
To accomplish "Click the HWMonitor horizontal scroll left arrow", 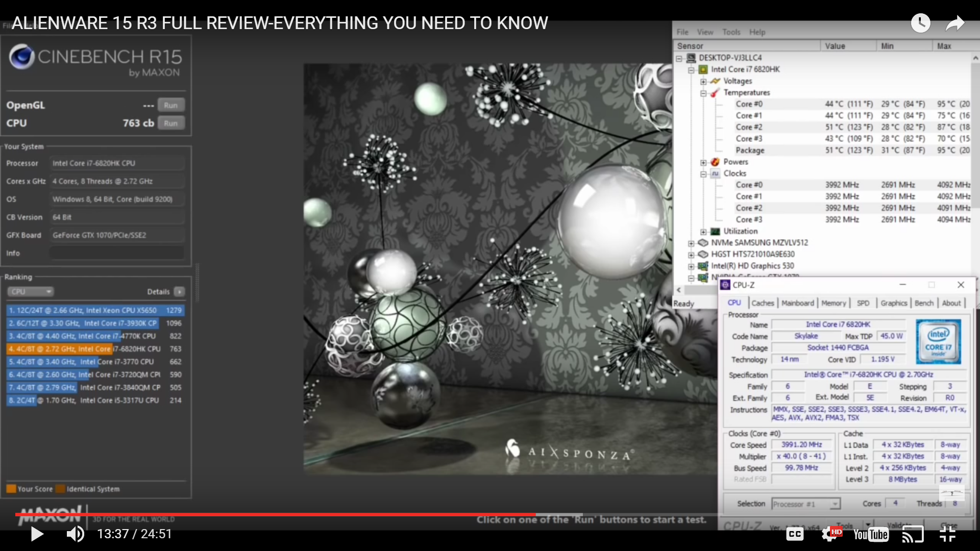I will click(x=679, y=290).
